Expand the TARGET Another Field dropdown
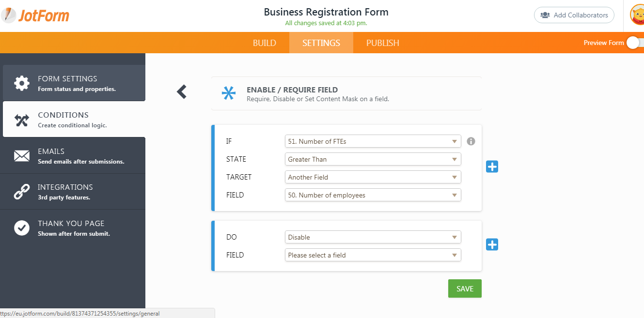The image size is (644, 318). [373, 177]
